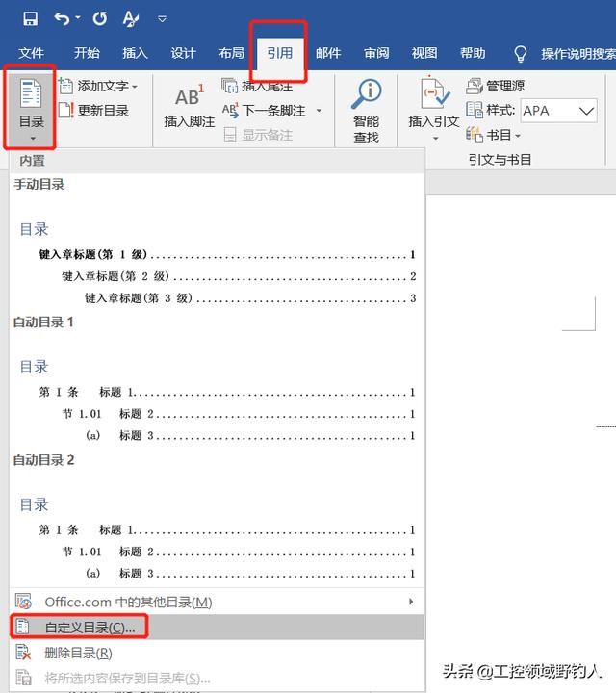Click the 将所选内容保存到目录库 icon
Screen dimensions: 616x693
(x=23, y=678)
